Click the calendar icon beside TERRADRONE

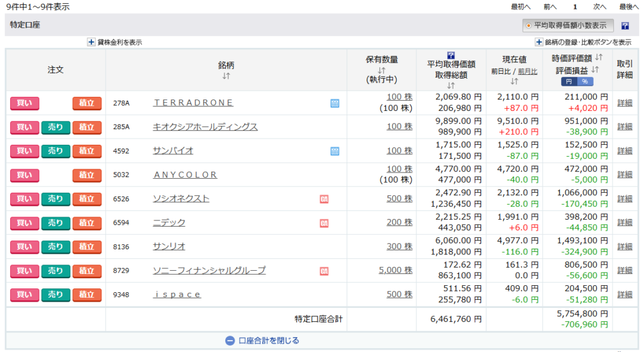(x=335, y=103)
